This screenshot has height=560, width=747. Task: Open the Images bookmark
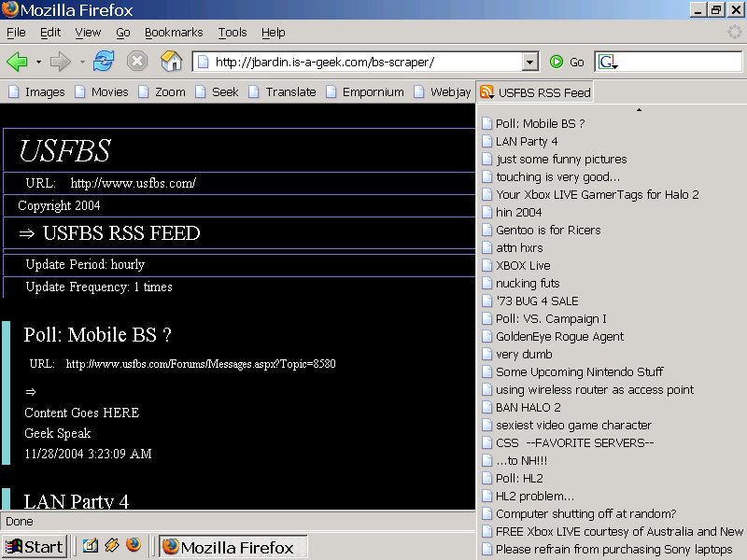(x=36, y=91)
